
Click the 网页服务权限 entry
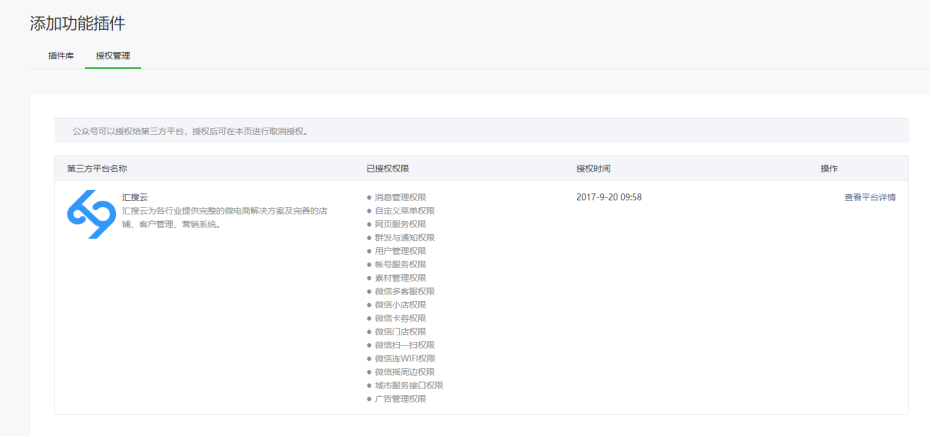[x=400, y=224]
